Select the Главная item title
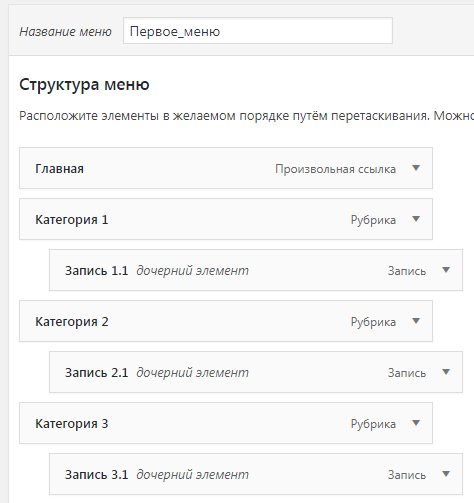Image resolution: width=474 pixels, height=503 pixels. tap(59, 169)
